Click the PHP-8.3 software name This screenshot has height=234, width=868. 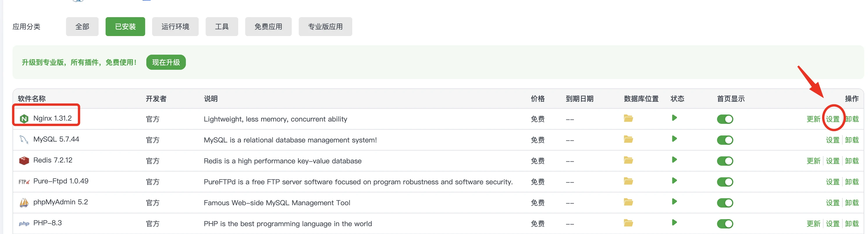pos(47,223)
